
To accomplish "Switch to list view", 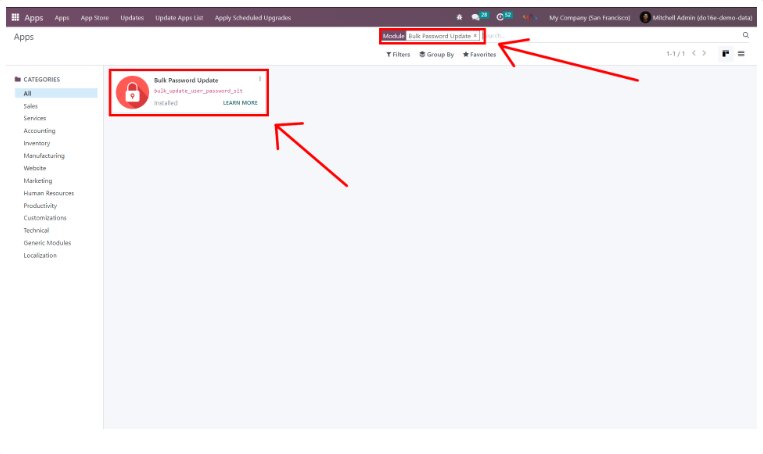I will [741, 53].
